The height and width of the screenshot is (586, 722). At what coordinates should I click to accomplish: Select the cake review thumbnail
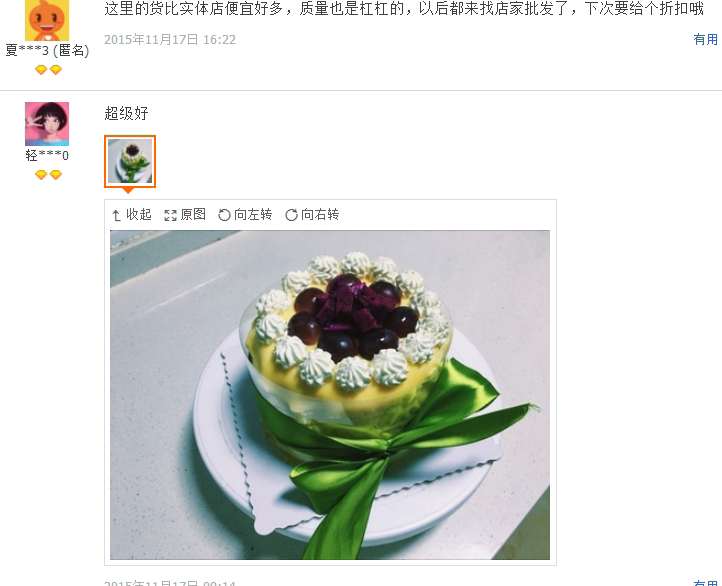130,162
